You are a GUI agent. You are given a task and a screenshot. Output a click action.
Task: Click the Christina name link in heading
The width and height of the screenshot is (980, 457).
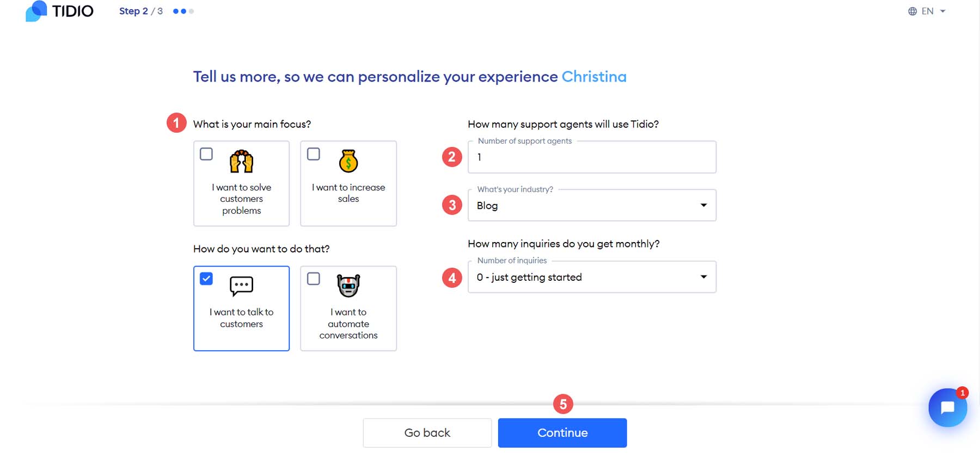(x=594, y=77)
